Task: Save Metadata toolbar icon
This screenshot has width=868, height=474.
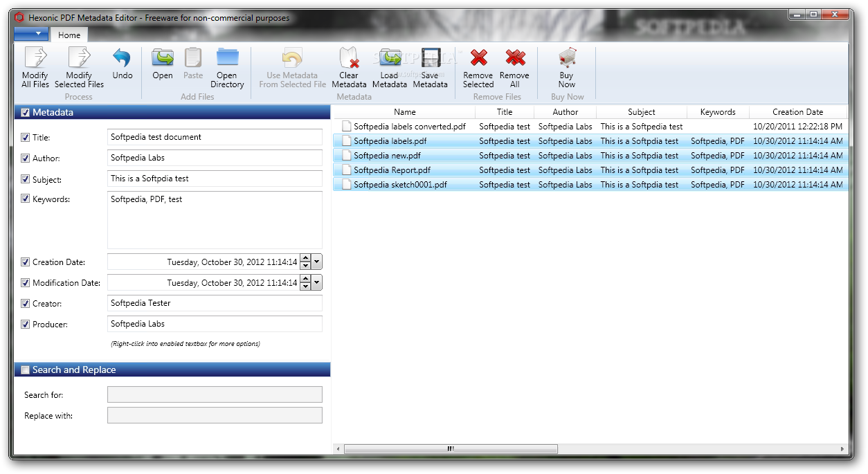Action: coord(431,58)
